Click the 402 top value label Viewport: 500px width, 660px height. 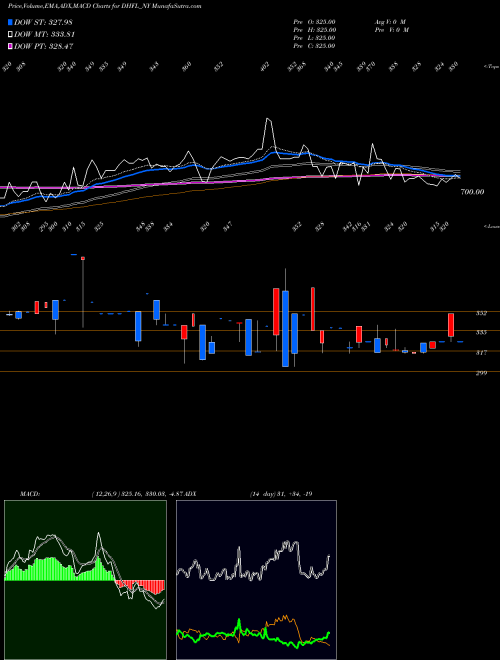[264, 67]
